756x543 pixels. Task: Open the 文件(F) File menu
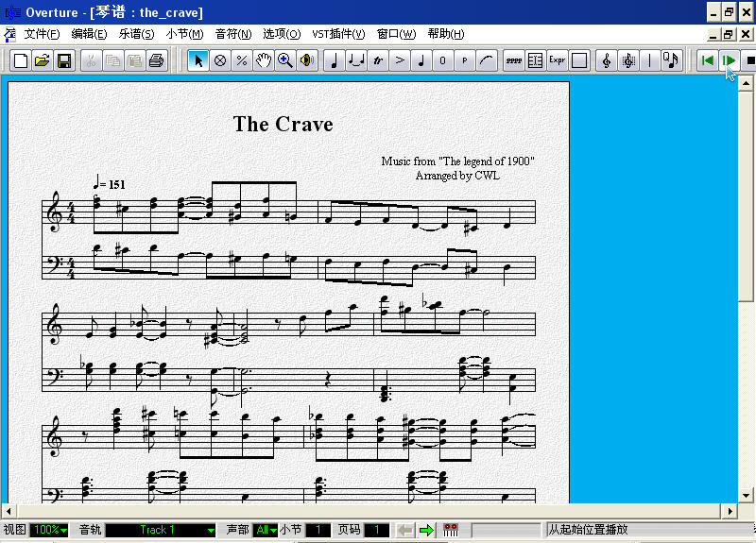[x=42, y=34]
